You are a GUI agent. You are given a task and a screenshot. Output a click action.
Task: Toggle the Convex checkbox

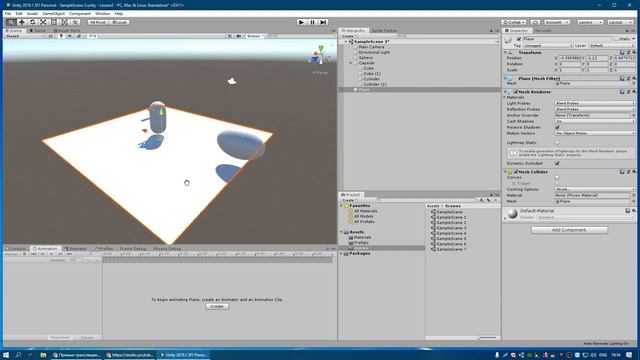[x=557, y=178]
